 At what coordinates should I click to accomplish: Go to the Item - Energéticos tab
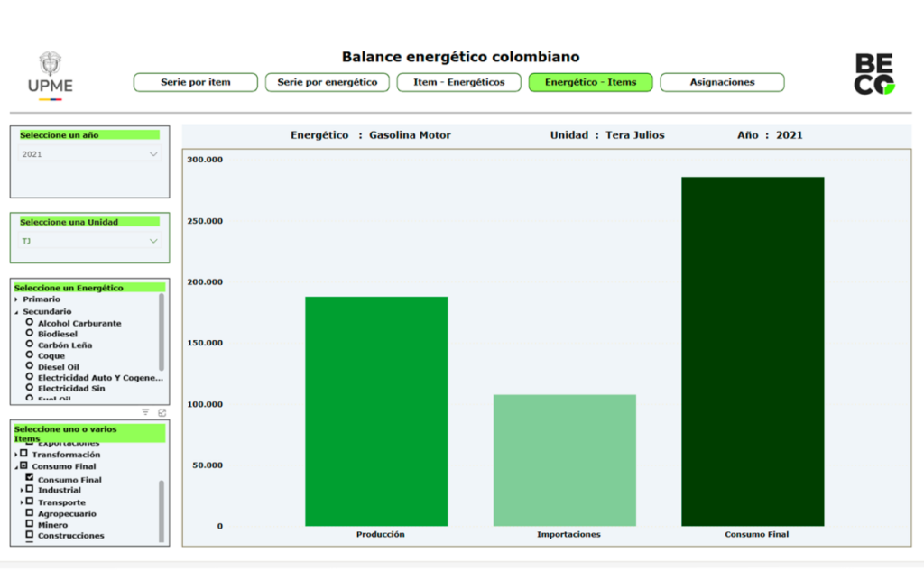(x=459, y=83)
